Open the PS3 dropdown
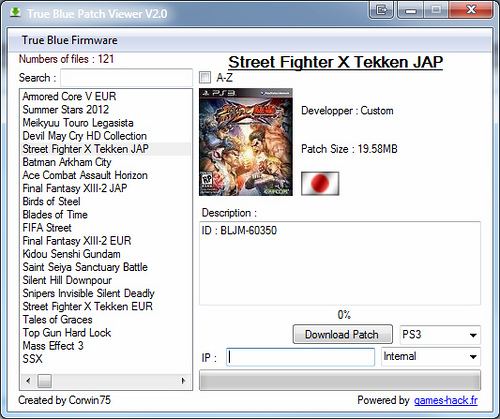 pos(440,335)
